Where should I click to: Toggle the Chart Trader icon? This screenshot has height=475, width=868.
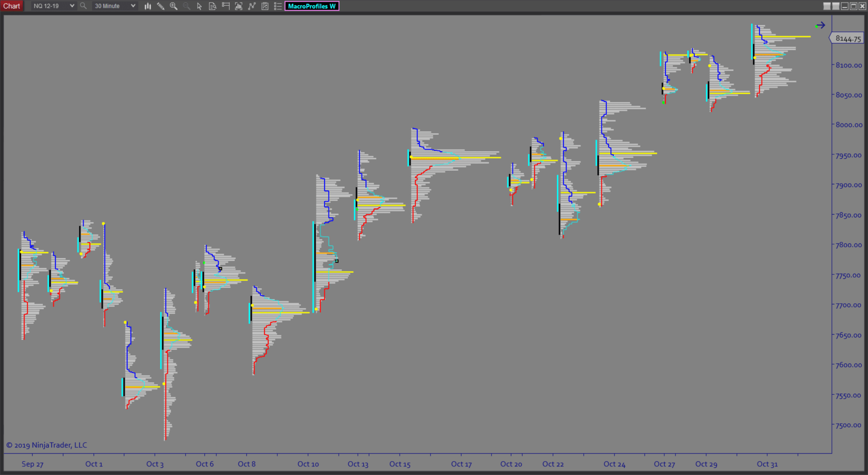pyautogui.click(x=225, y=6)
